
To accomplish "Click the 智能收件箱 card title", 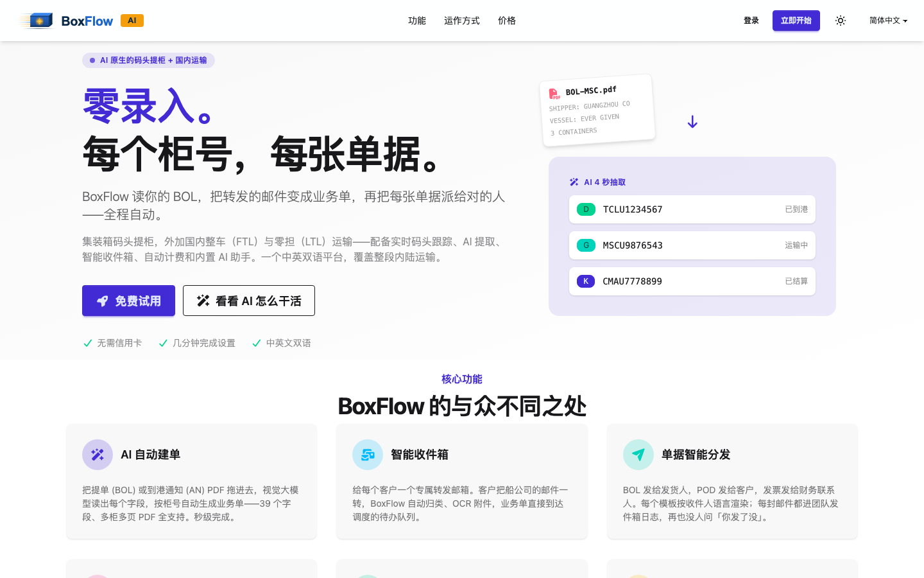I will pyautogui.click(x=420, y=455).
